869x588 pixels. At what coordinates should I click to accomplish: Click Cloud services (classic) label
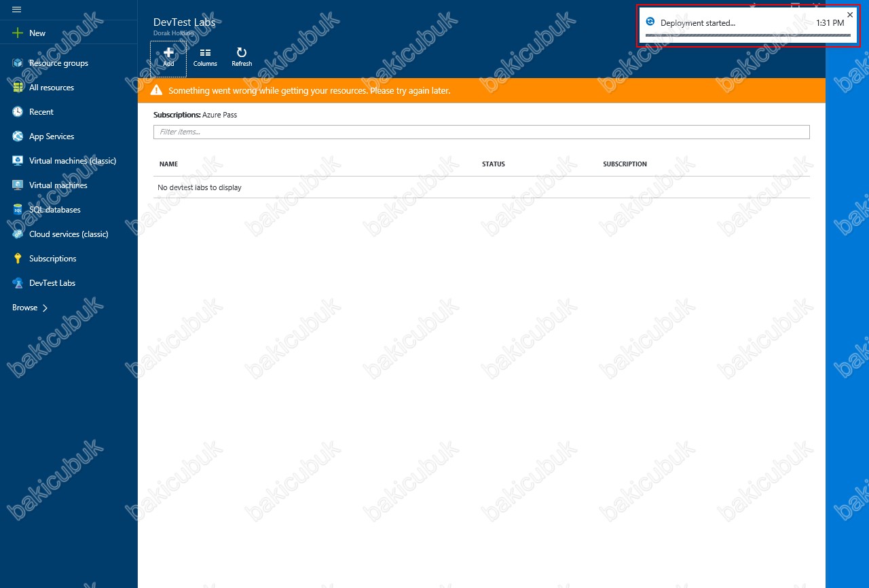click(69, 234)
